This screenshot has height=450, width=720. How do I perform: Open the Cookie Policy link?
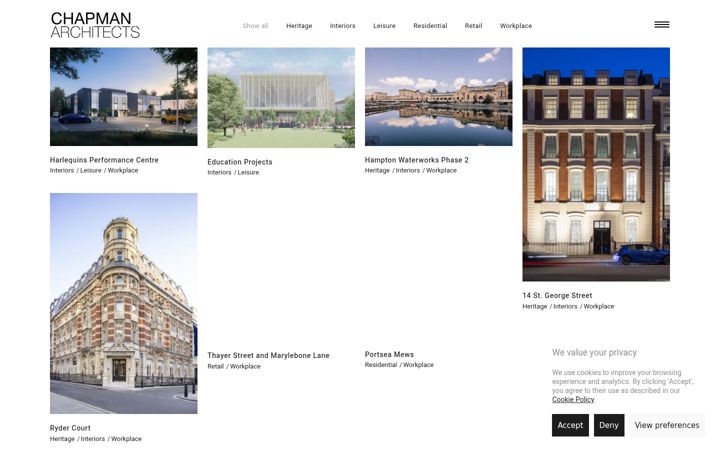click(x=573, y=399)
